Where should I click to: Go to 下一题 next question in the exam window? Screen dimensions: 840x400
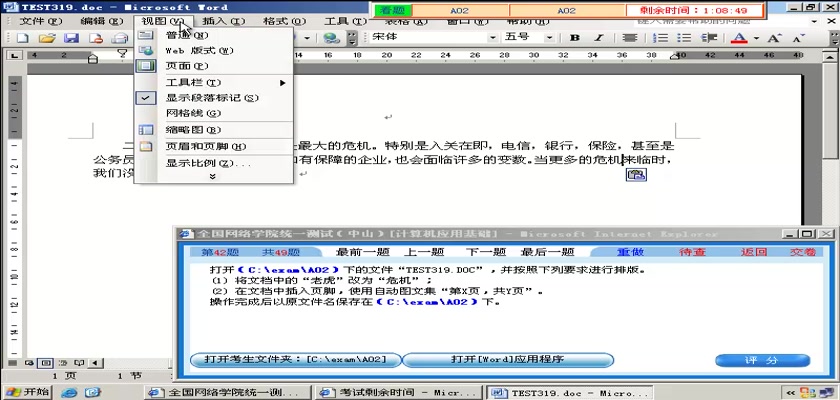[485, 252]
